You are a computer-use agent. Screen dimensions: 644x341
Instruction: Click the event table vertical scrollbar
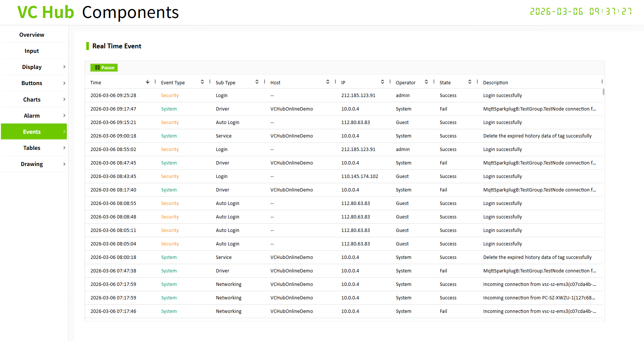(603, 92)
